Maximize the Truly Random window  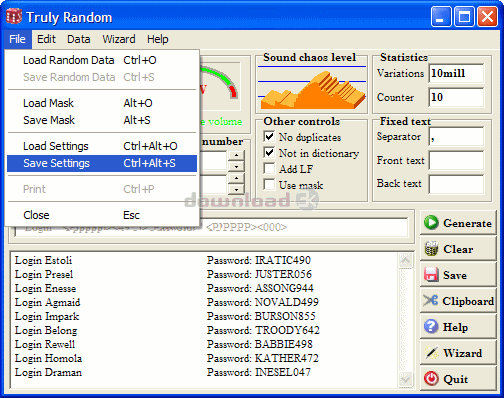point(464,16)
